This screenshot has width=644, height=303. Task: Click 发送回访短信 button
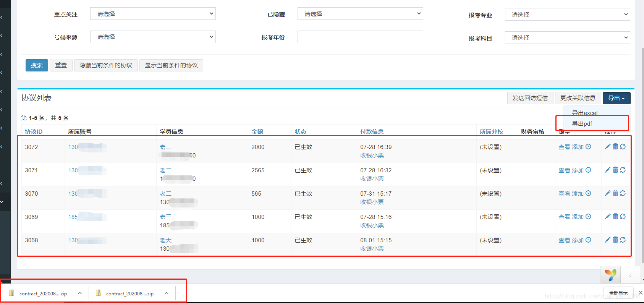(530, 98)
